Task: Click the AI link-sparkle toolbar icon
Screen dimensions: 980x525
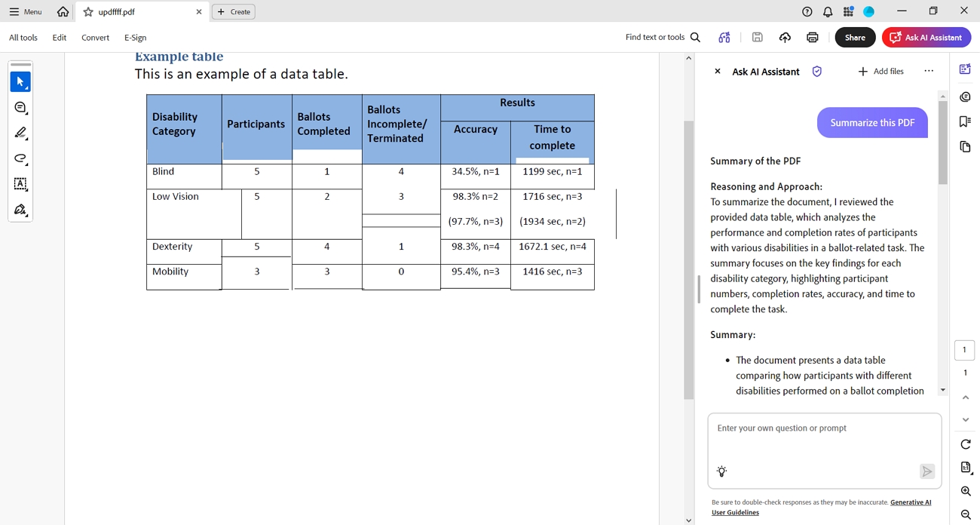Action: click(724, 37)
